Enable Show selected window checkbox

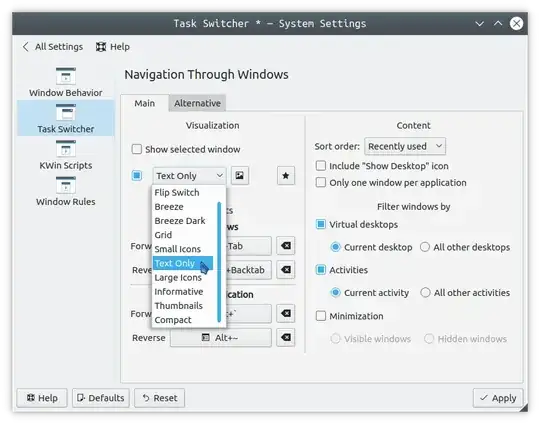pyautogui.click(x=137, y=149)
